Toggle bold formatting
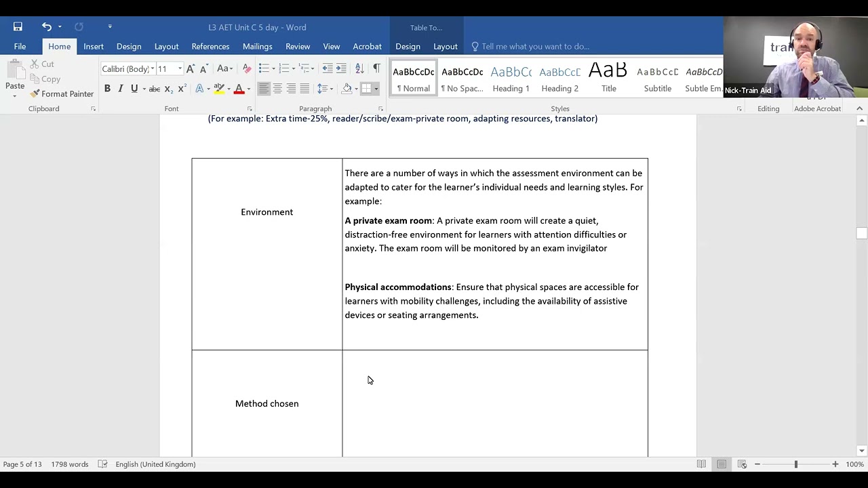 107,89
